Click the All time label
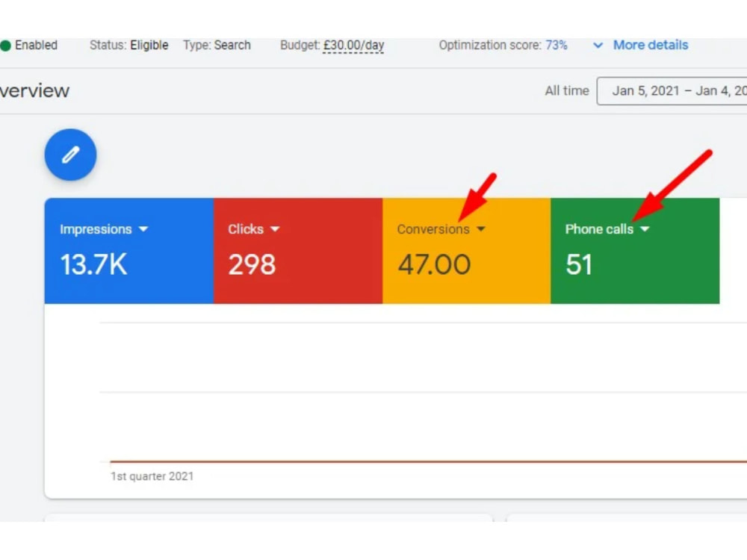The height and width of the screenshot is (560, 747). (567, 91)
